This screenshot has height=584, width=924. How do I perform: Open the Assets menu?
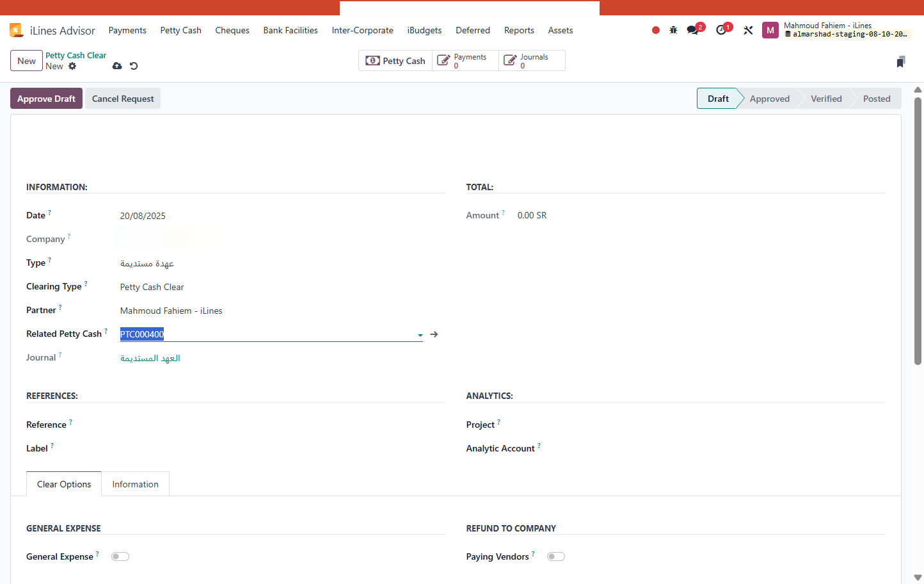561,30
